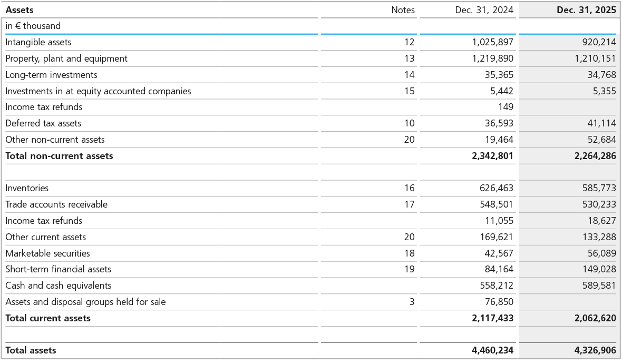Image resolution: width=622 pixels, height=364 pixels.
Task: Select Total assets 2025 value 4,326,906
Action: coord(595,350)
